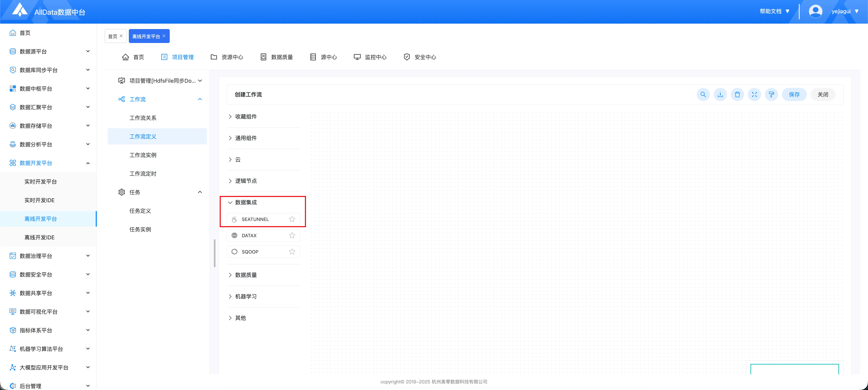Click the paint roller format icon
The image size is (868, 390).
[x=771, y=95]
